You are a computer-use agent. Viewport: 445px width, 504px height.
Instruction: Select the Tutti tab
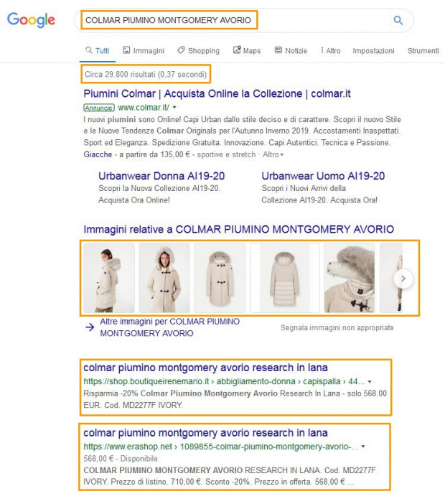click(x=98, y=50)
